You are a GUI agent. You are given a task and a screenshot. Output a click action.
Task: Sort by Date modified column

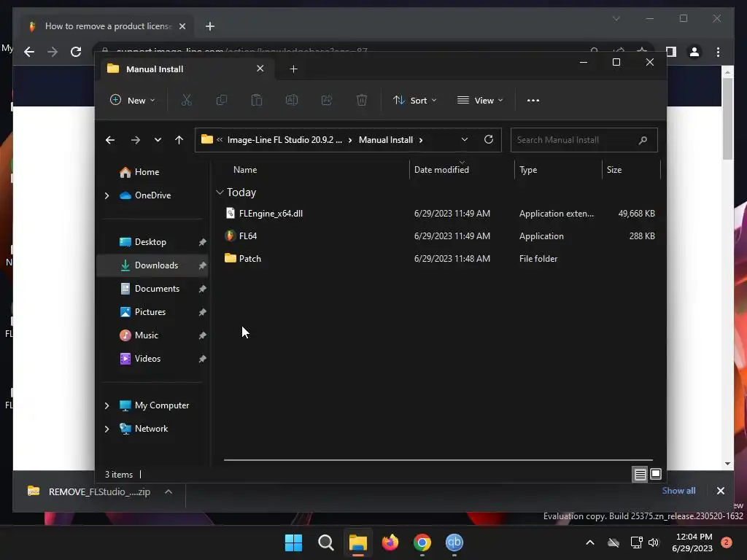click(x=441, y=170)
